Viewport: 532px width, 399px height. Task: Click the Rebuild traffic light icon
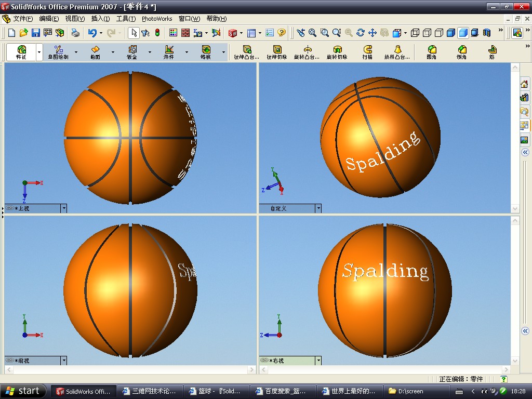[157, 33]
